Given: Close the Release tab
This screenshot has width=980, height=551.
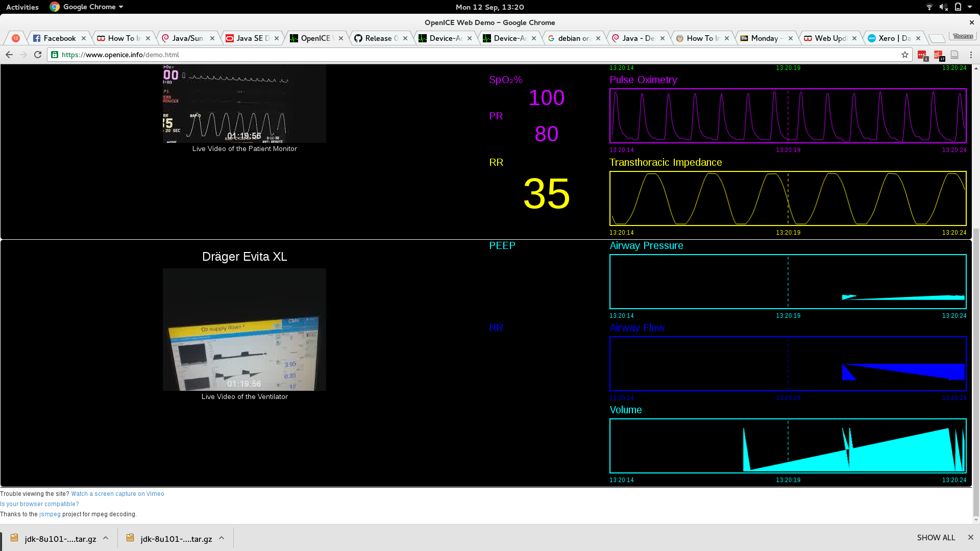Looking at the screenshot, I should click(x=405, y=38).
